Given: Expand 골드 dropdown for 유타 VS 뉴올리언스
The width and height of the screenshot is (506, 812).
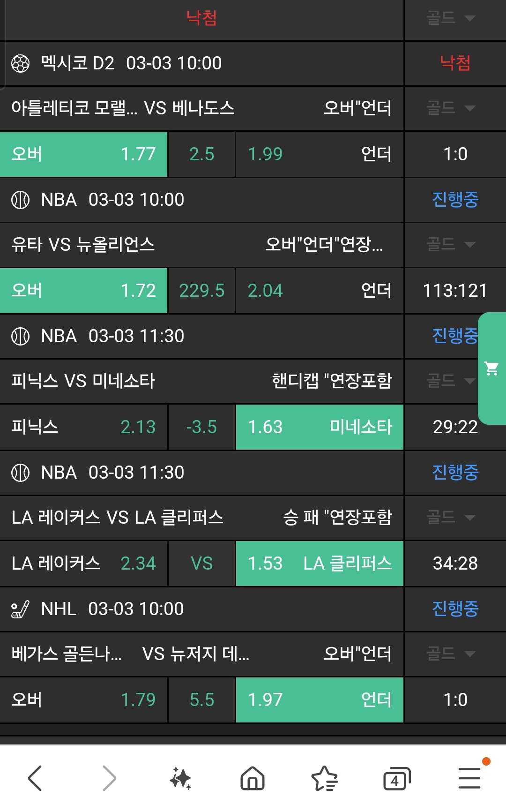Looking at the screenshot, I should tap(451, 244).
